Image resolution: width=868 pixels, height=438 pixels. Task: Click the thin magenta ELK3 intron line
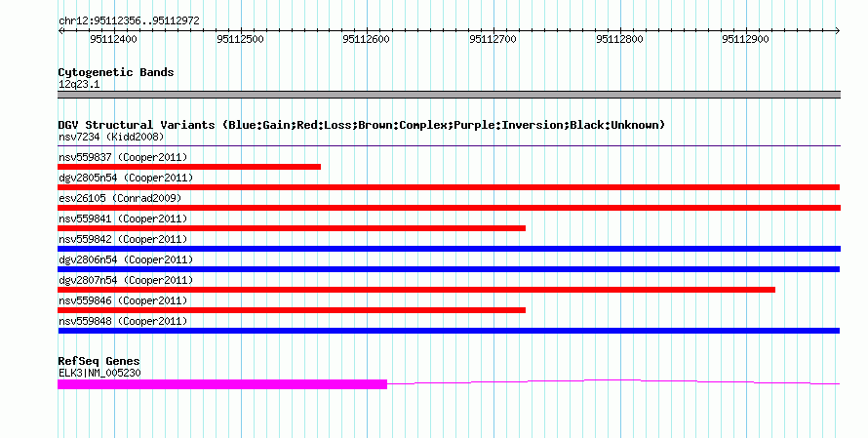tap(613, 381)
